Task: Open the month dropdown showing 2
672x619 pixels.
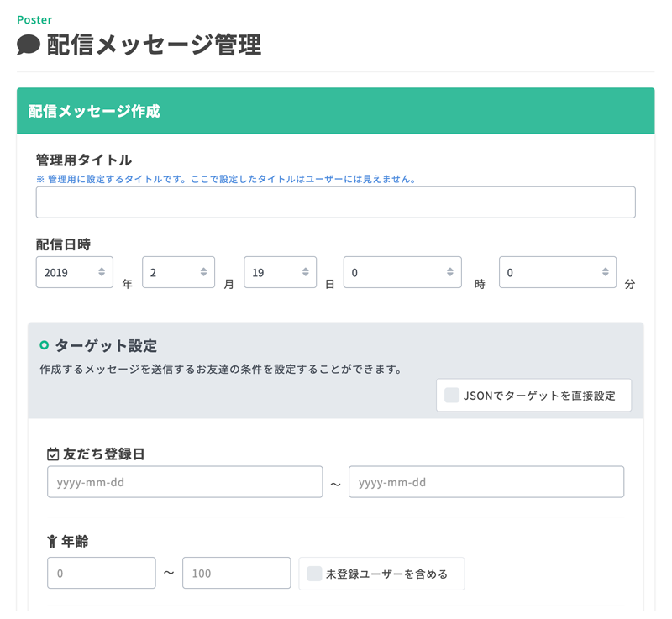Action: click(x=178, y=272)
